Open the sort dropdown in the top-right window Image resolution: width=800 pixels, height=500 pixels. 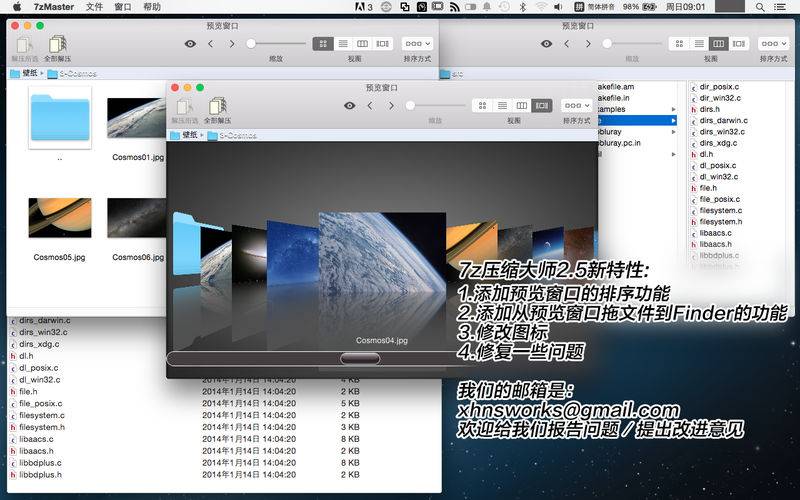point(773,44)
